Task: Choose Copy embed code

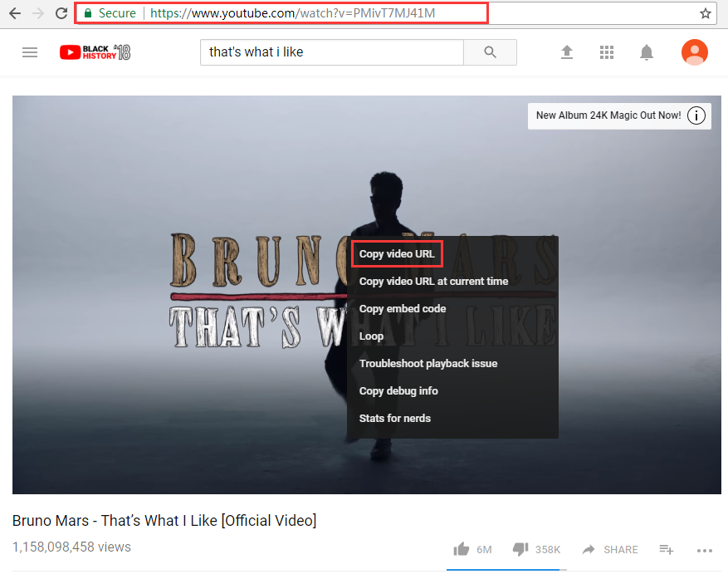Action: point(403,308)
